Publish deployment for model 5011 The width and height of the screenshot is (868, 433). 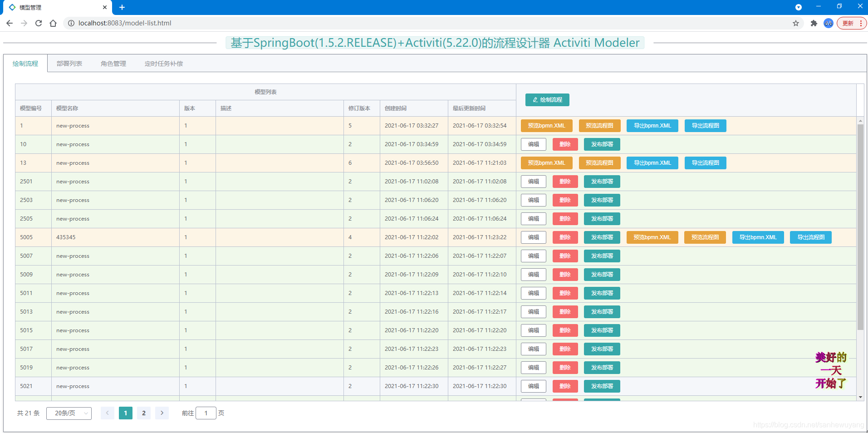[602, 293]
